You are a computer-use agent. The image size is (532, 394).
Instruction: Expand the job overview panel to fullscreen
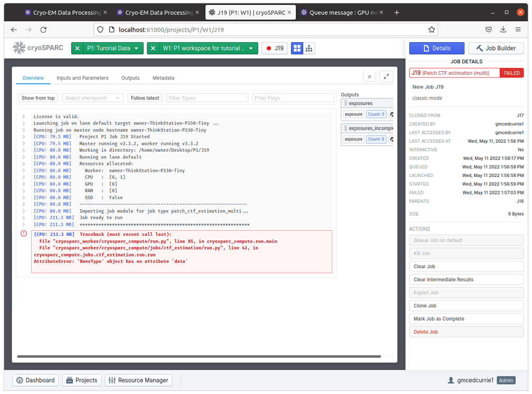coord(386,76)
